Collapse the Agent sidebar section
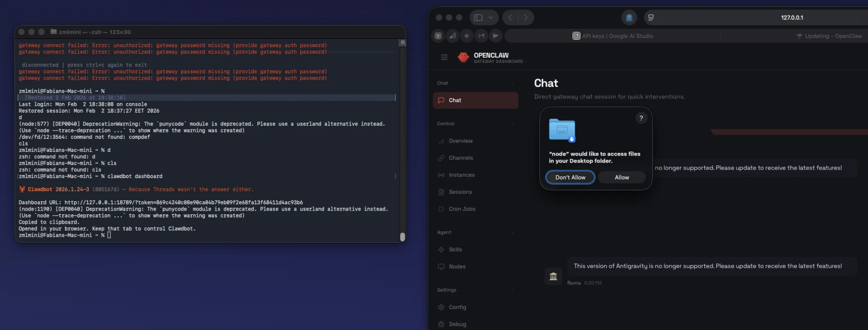 pyautogui.click(x=513, y=232)
